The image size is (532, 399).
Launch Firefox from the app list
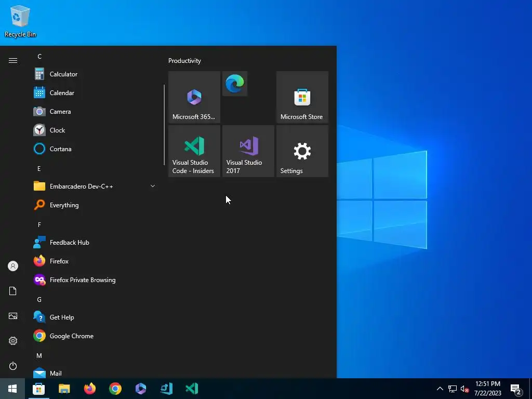(x=95, y=261)
